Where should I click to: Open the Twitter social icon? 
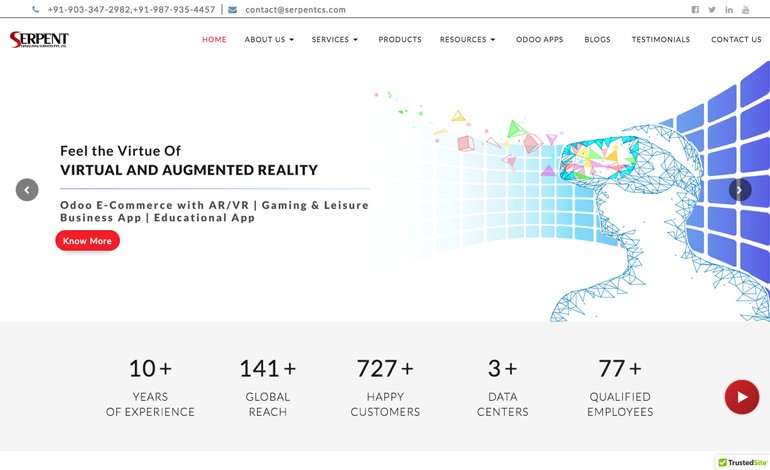click(712, 10)
